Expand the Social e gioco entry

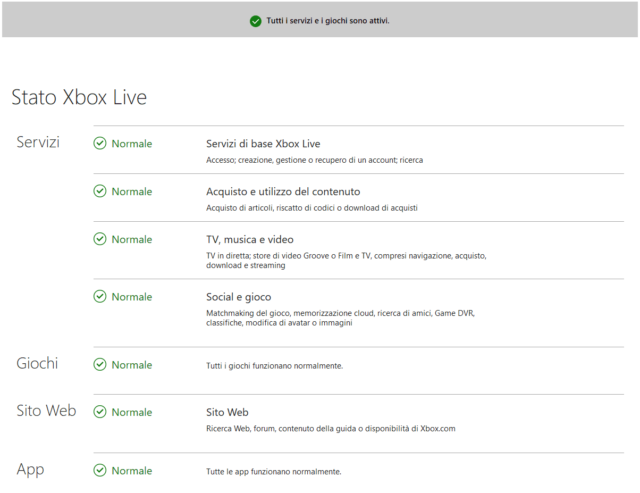238,297
